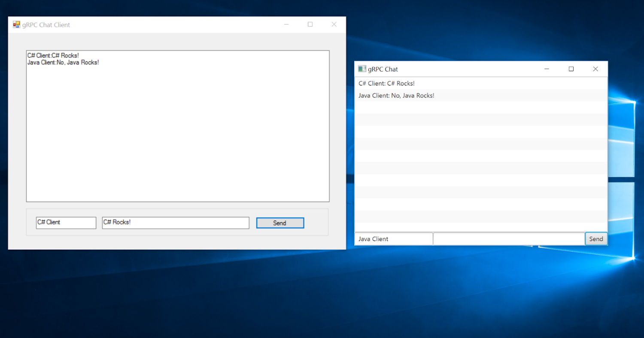
Task: Click 'Java Client:No, Java Rocks!' line in Chat Client log
Action: click(x=63, y=63)
